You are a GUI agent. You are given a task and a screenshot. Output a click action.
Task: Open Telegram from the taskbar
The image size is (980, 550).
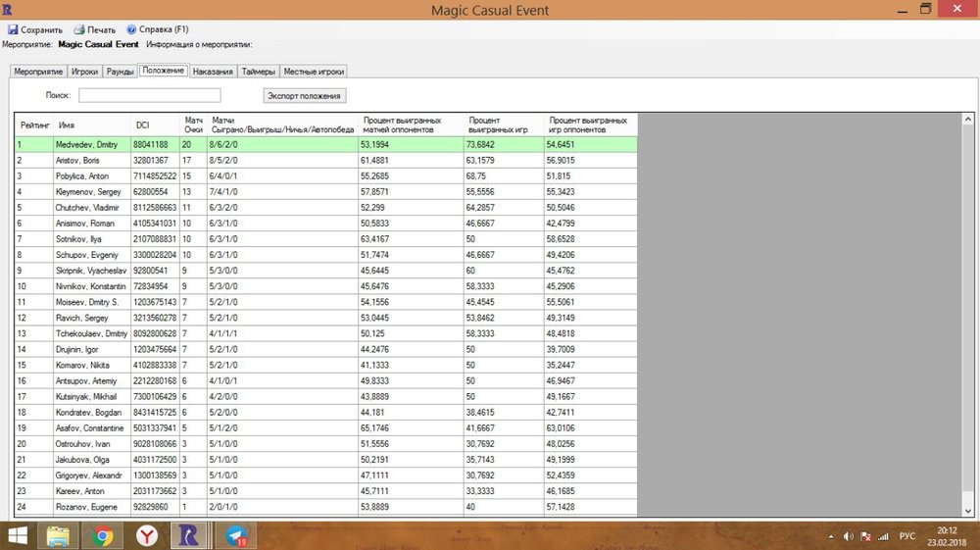click(236, 535)
